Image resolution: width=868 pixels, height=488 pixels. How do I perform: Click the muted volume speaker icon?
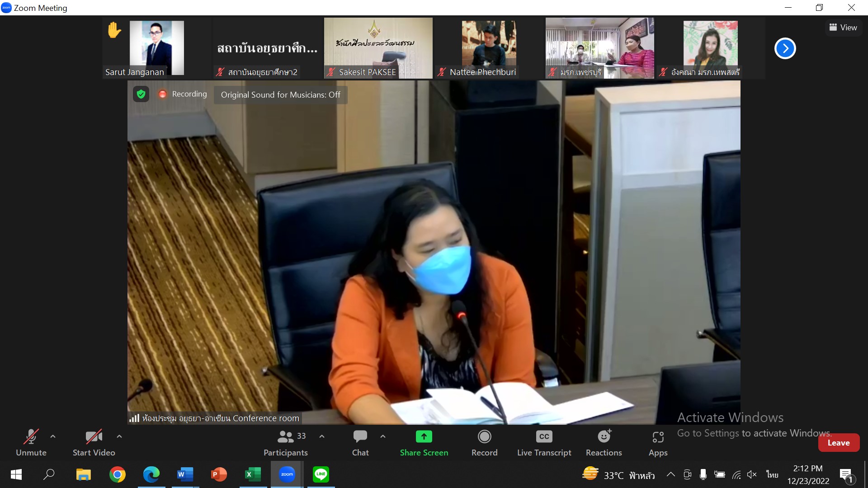click(752, 474)
